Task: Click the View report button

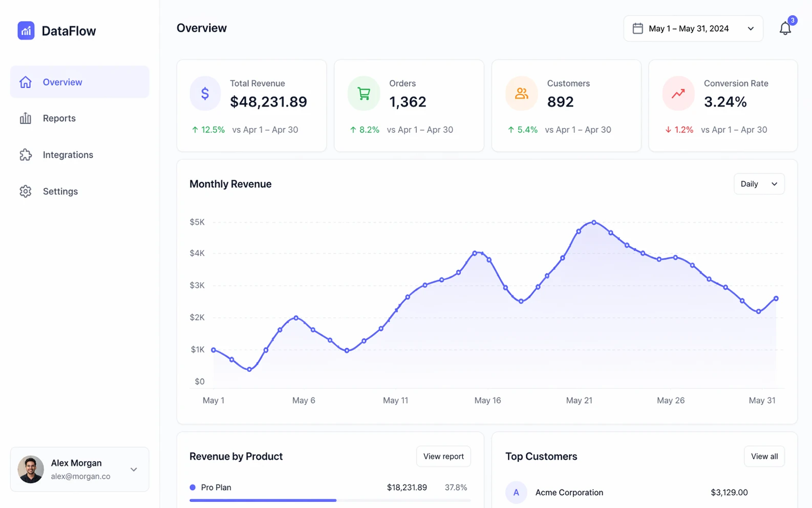Action: (x=443, y=456)
